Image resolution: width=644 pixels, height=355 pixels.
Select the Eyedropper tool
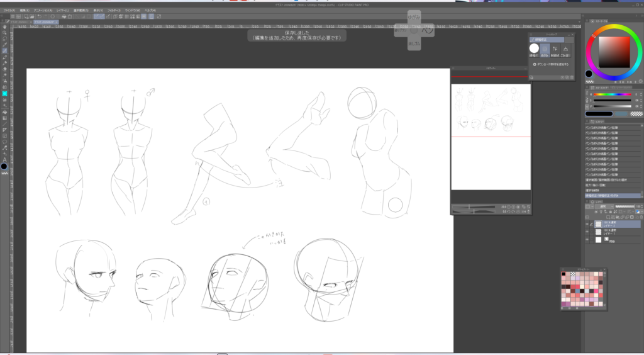pos(4,45)
